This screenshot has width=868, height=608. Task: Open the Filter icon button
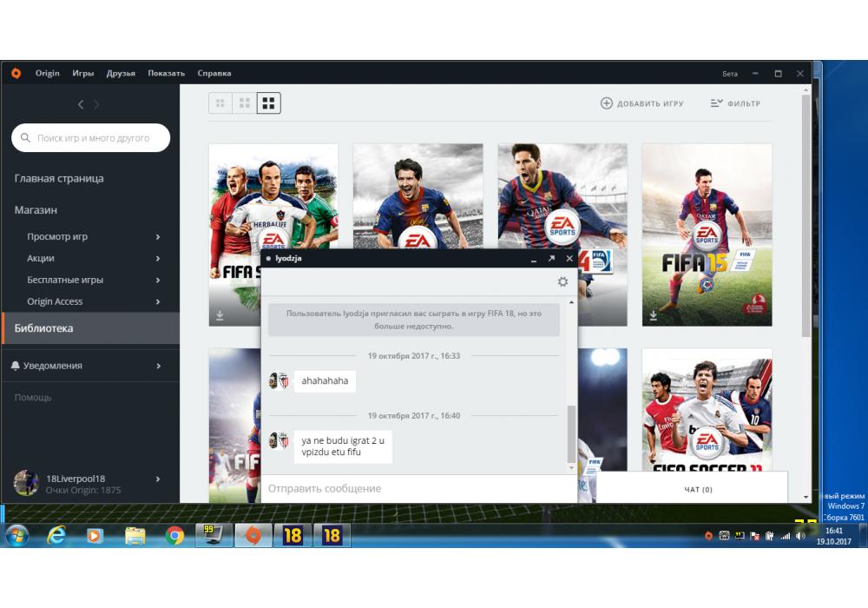[716, 103]
